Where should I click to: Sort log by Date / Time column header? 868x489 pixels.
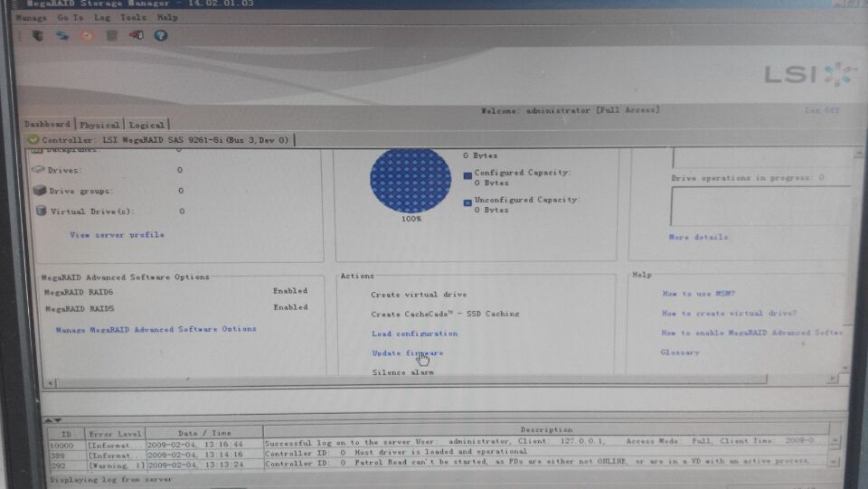204,433
